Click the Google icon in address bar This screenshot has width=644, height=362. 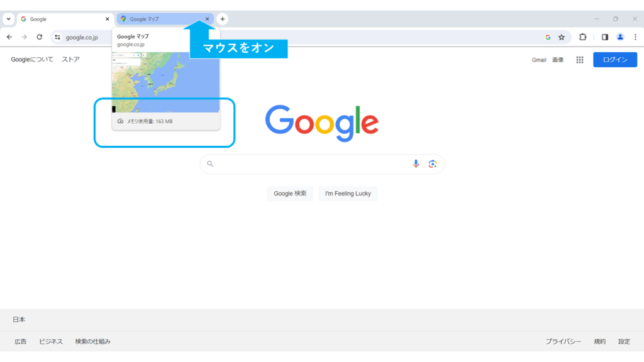[x=548, y=37]
